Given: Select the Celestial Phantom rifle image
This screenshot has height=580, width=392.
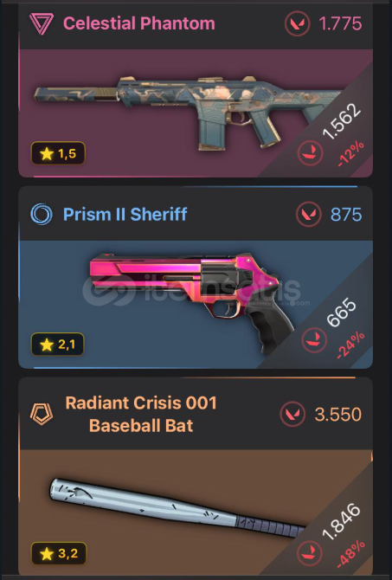Looking at the screenshot, I should [189, 111].
